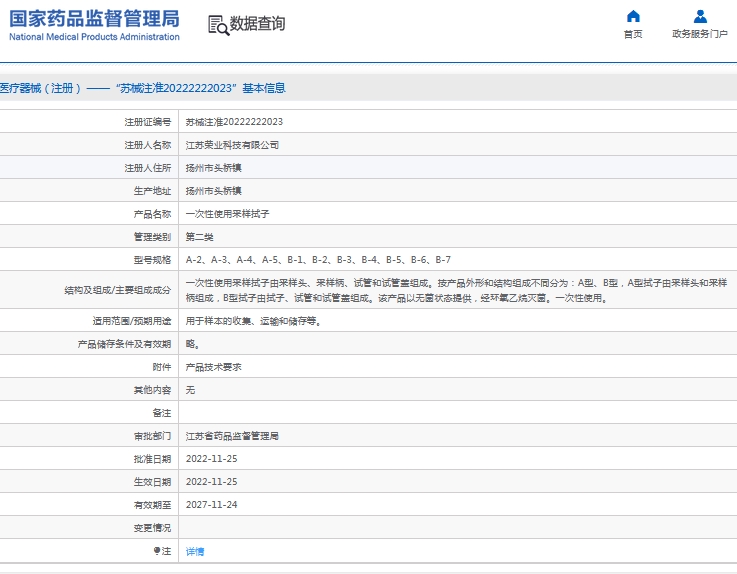Click the 批准日期 value 2022-11-25
This screenshot has height=574, width=737.
212,459
